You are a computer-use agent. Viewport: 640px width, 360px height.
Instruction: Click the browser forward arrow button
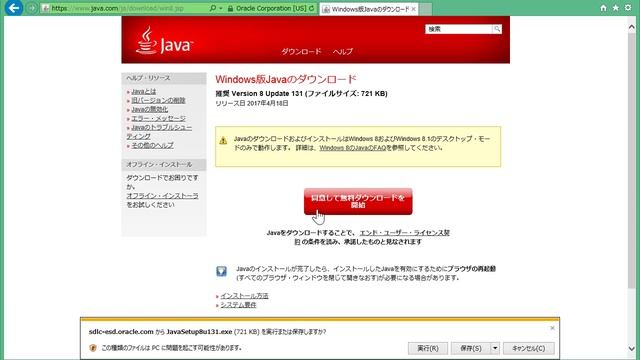pyautogui.click(x=32, y=8)
